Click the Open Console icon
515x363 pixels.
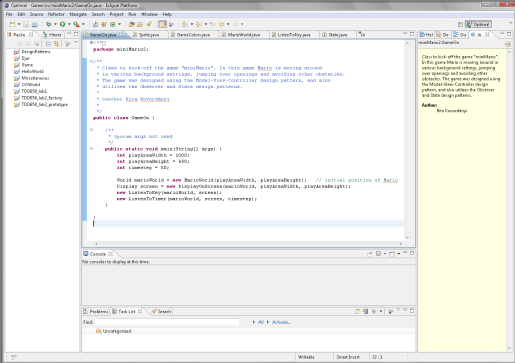[392, 254]
